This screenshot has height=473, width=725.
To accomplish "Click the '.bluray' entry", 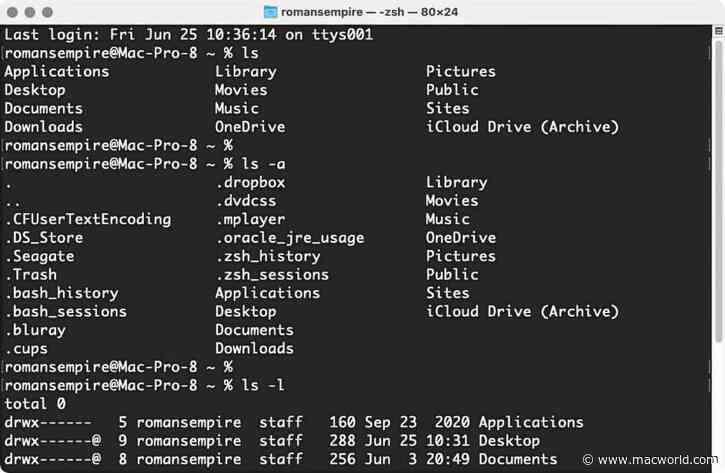I will [x=35, y=330].
